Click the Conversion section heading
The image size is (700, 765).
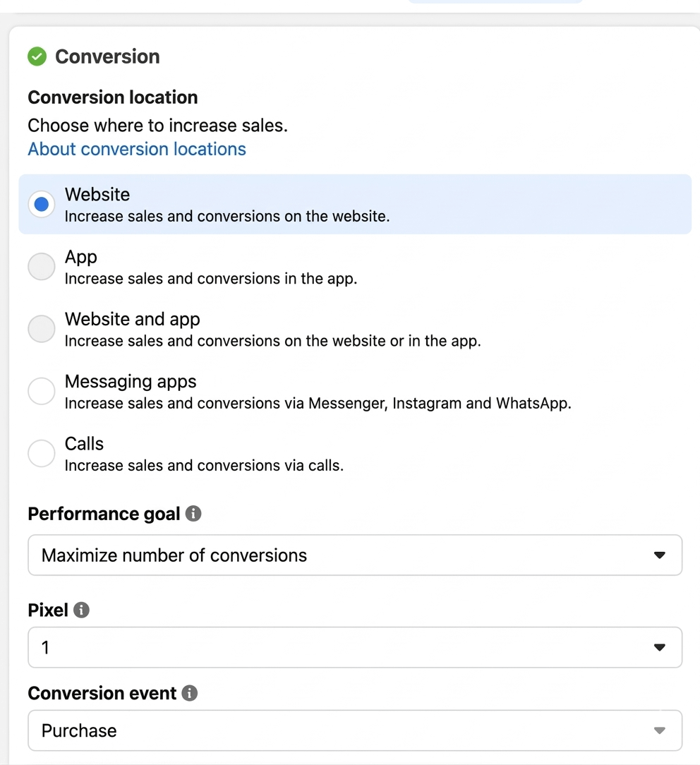107,56
